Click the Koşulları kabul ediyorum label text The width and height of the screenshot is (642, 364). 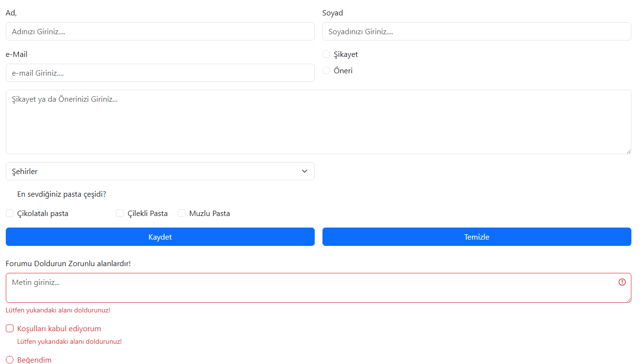(x=59, y=328)
